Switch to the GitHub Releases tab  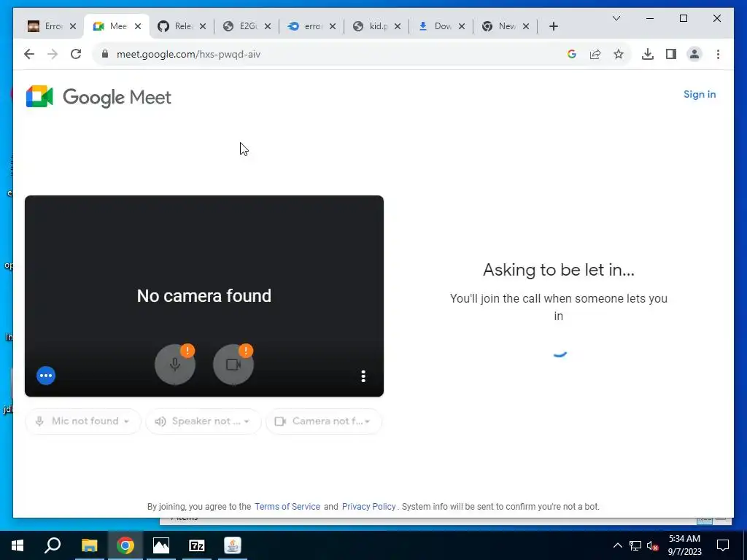click(x=175, y=26)
